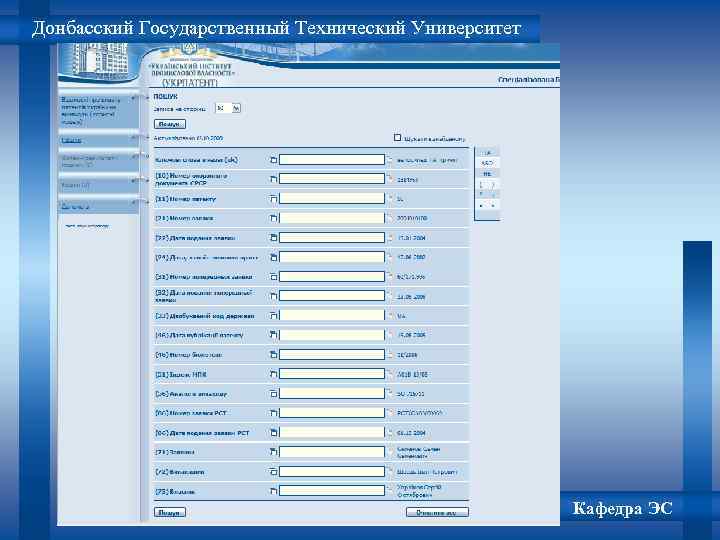
Task: Focus the (56) analogues input field
Action: (332, 394)
